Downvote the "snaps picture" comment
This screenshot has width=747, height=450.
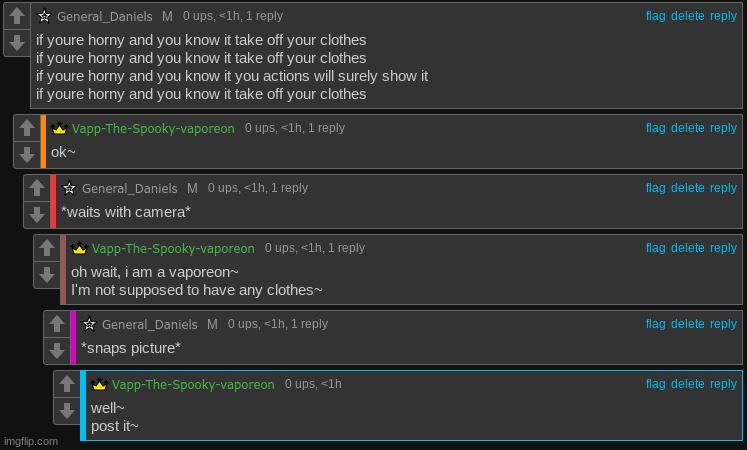57,351
